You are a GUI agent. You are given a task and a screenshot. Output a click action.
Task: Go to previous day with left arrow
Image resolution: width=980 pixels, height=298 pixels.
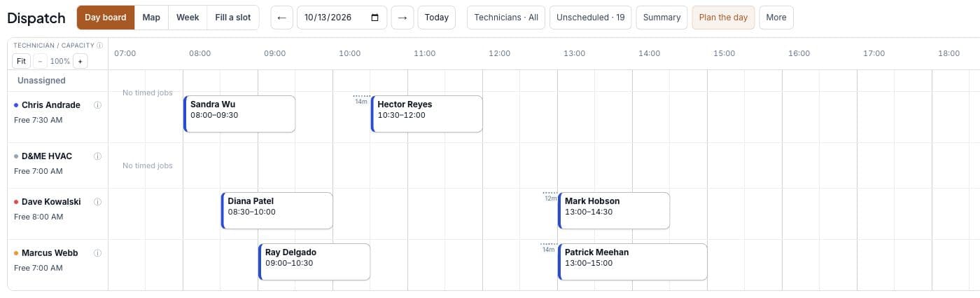point(282,18)
